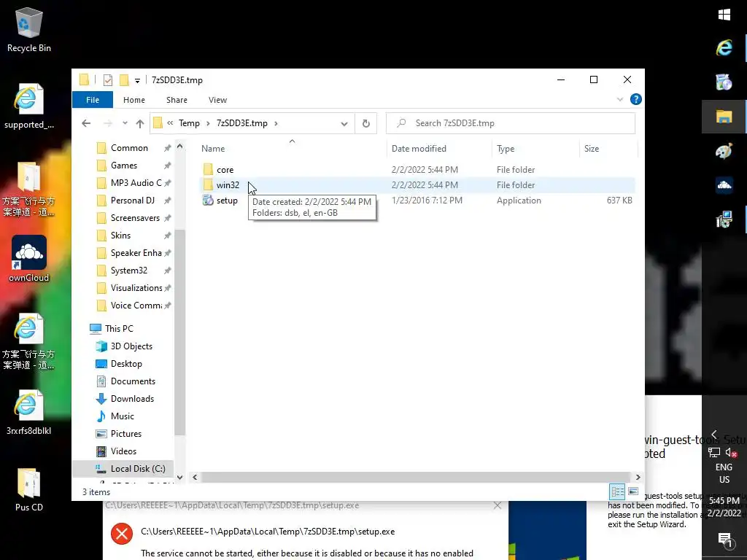The height and width of the screenshot is (560, 747).
Task: Click the chevron after Temp in address bar
Action: click(208, 123)
